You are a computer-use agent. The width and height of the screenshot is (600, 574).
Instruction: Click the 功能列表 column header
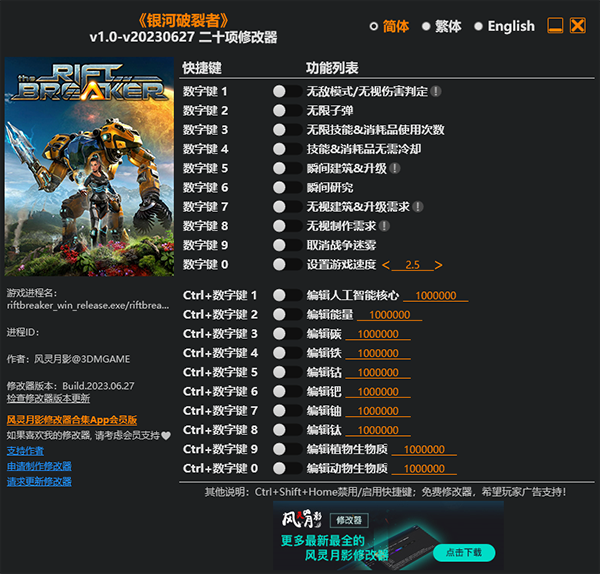click(x=332, y=68)
